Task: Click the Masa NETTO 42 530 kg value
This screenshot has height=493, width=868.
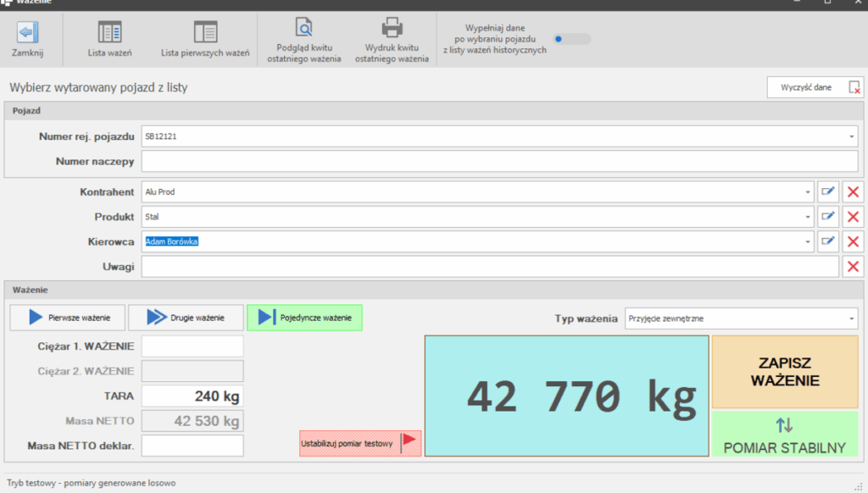Action: tap(192, 421)
